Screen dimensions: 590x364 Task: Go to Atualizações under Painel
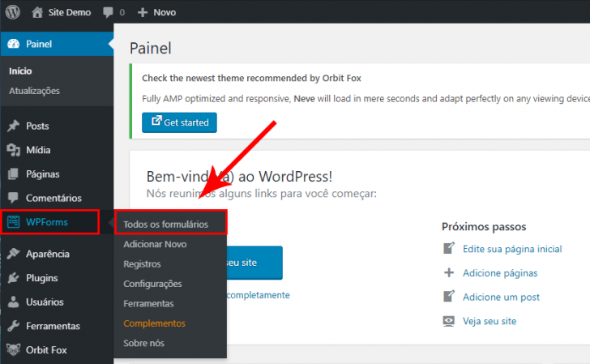pos(34,91)
